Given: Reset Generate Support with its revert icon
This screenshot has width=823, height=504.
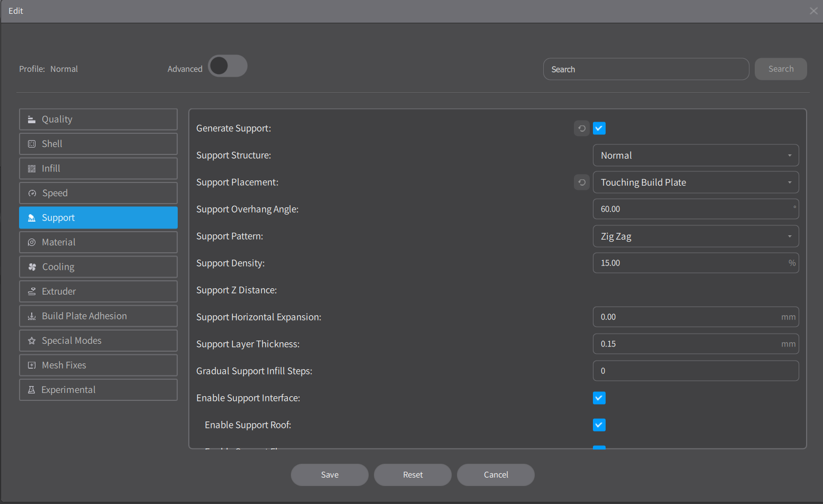Looking at the screenshot, I should point(582,129).
